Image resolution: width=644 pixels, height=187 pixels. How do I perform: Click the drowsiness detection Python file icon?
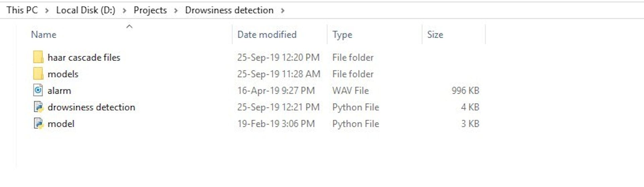[39, 107]
